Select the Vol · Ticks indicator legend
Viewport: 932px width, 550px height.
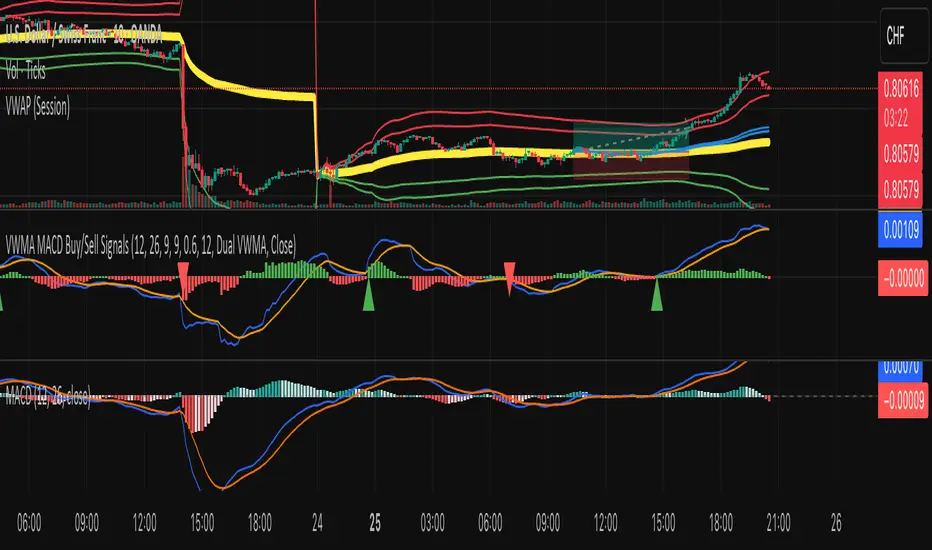(26, 71)
